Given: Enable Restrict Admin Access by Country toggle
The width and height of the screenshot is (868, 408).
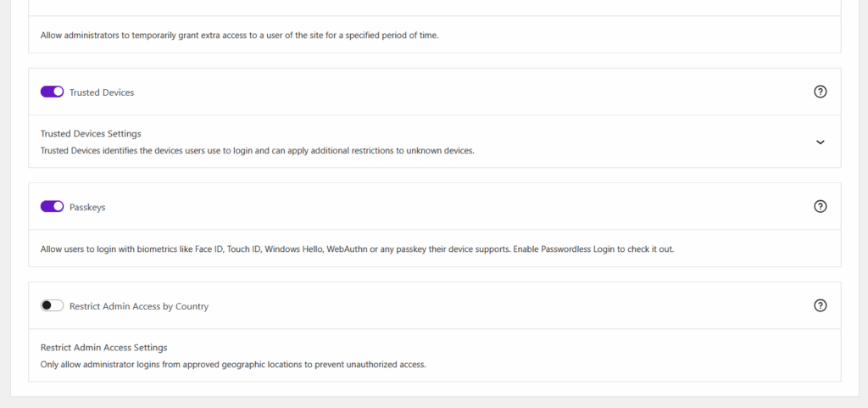Looking at the screenshot, I should (x=53, y=305).
